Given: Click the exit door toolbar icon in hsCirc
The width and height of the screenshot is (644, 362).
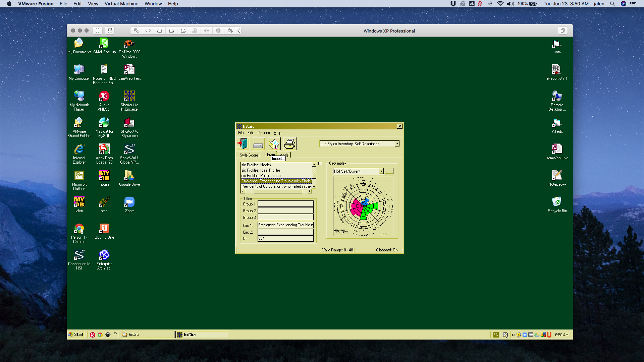Looking at the screenshot, I should point(243,144).
